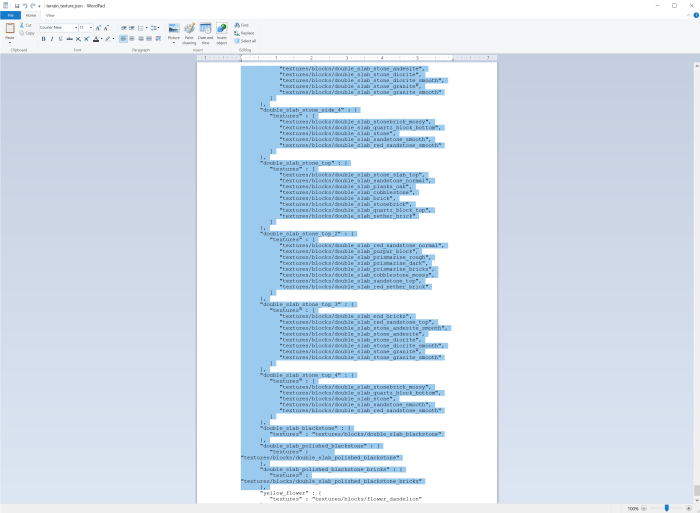This screenshot has width=700, height=513.
Task: Click the "yellow_flower" line in document
Action: (291, 493)
